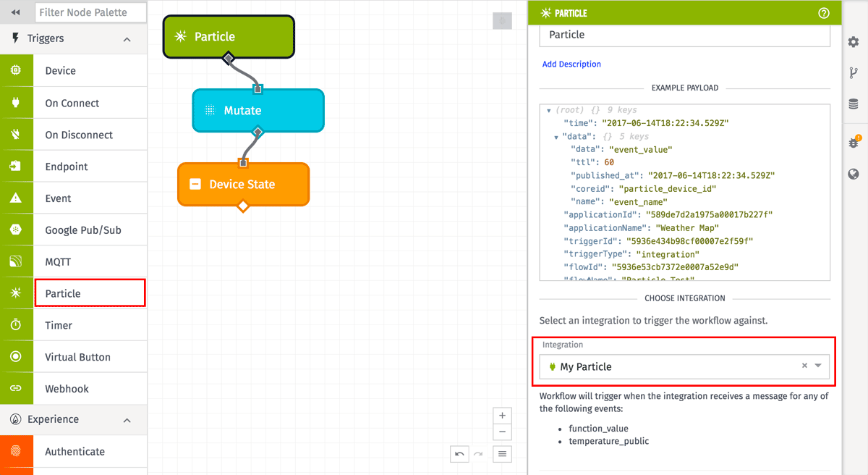
Task: Click the Add Description link
Action: (x=571, y=64)
